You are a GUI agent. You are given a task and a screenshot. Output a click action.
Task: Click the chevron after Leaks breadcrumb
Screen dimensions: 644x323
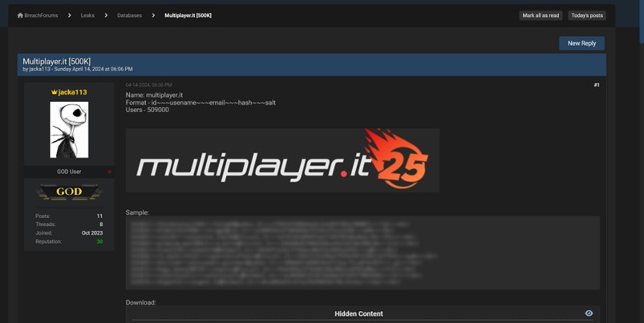106,15
